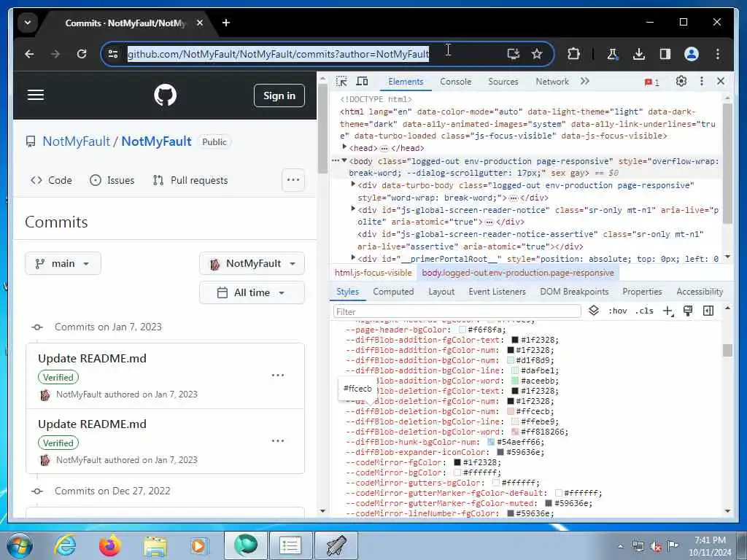Expand the __primerPortalRoot__ div node
This screenshot has height=560, width=747.
[x=353, y=257]
